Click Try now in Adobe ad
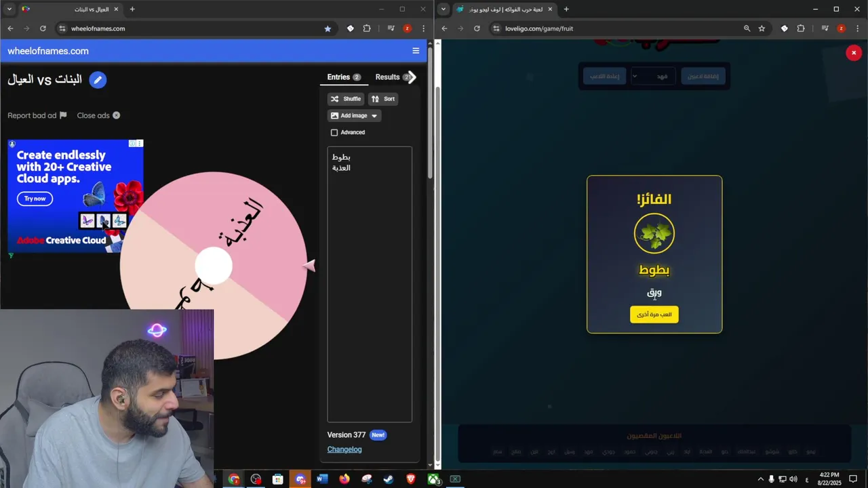Screen dimensions: 868x488 pos(35,199)
